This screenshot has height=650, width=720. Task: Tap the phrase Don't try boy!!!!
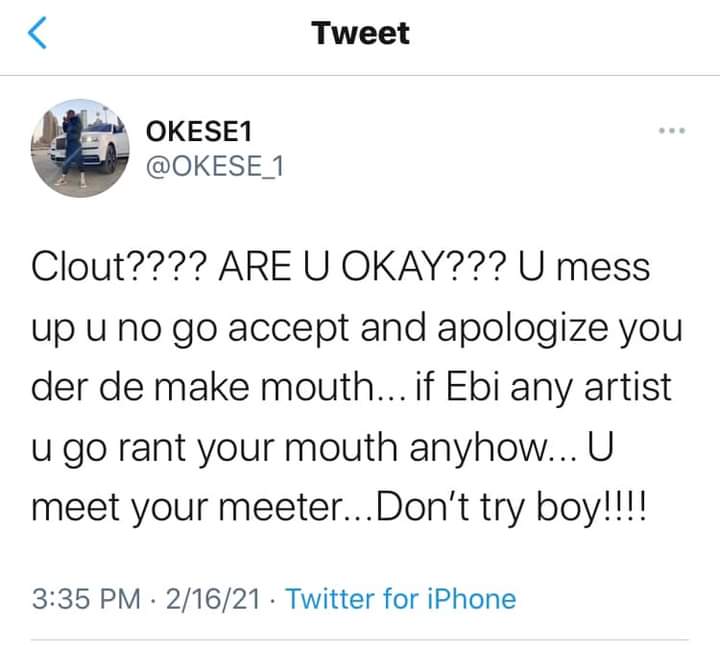pos(512,508)
